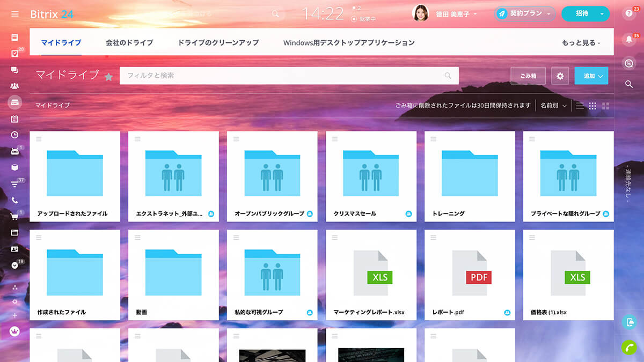This screenshot has width=644, height=362.
Task: Open Workgroups people icon in sidebar
Action: (x=14, y=86)
